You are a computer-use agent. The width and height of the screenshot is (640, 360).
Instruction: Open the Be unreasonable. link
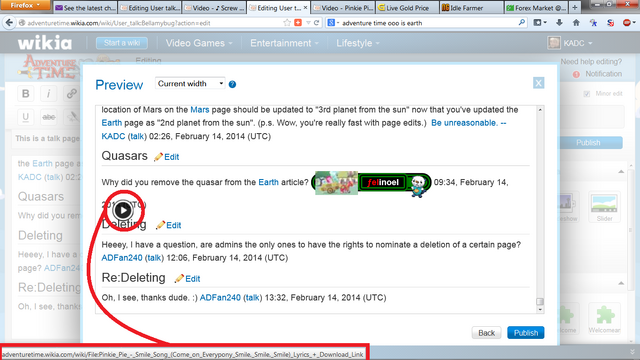pos(464,123)
